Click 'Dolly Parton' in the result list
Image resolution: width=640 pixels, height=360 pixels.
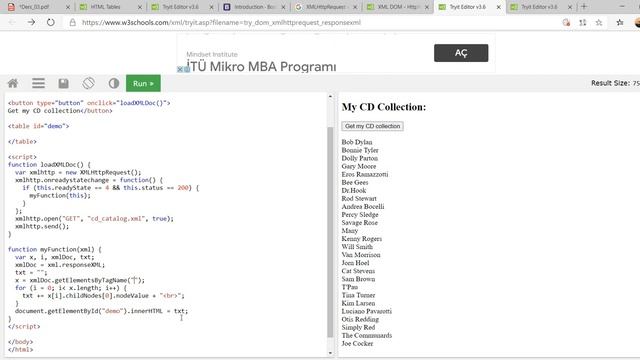coord(360,158)
